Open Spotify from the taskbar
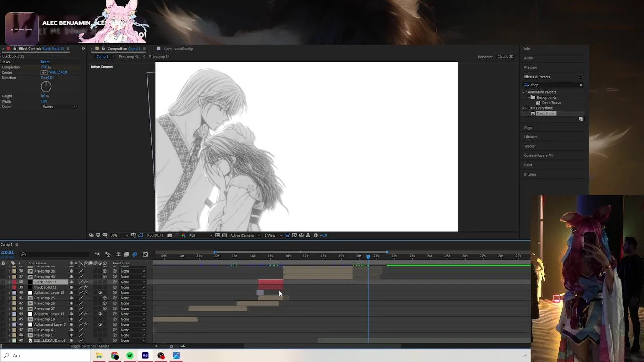This screenshot has width=644, height=362. tap(130, 356)
